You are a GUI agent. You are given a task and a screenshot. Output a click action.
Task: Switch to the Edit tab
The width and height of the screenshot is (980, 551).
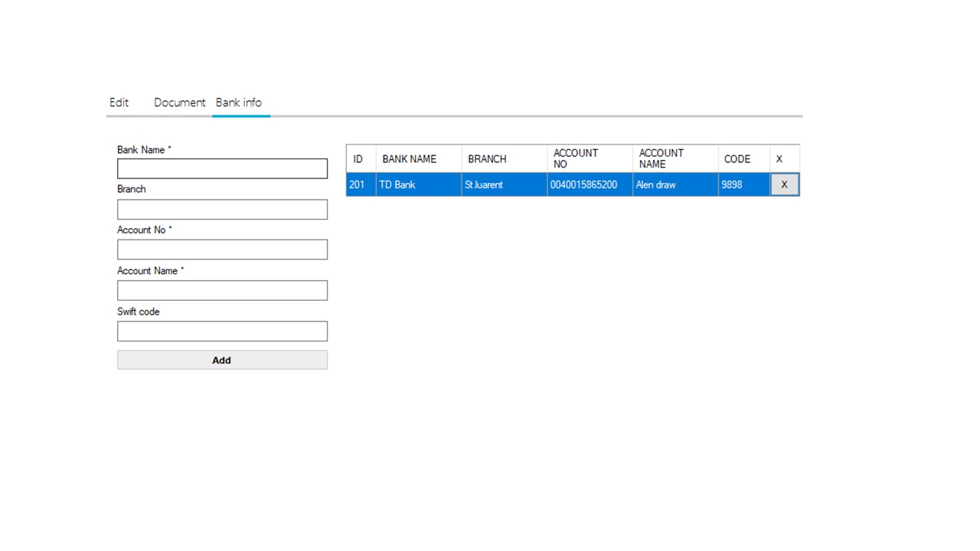pyautogui.click(x=119, y=103)
